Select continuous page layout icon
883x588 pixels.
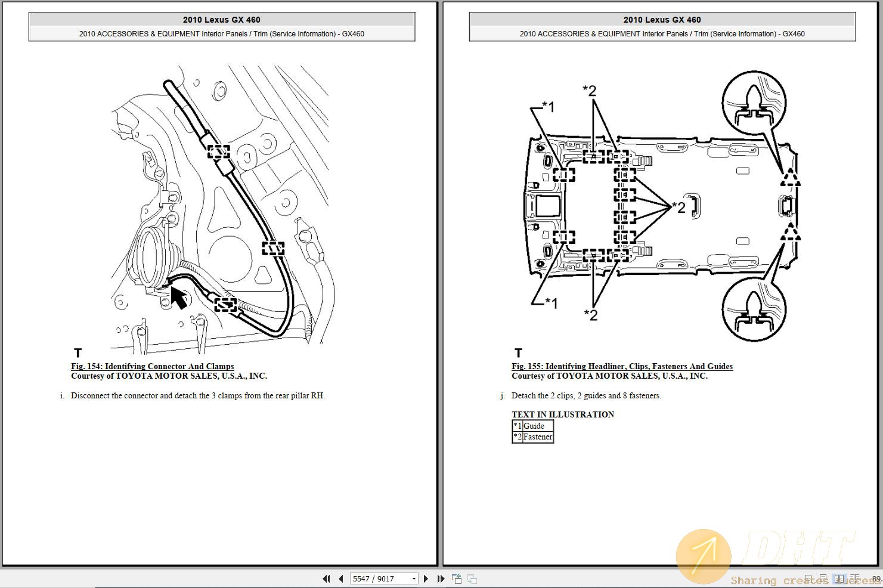coord(823,579)
